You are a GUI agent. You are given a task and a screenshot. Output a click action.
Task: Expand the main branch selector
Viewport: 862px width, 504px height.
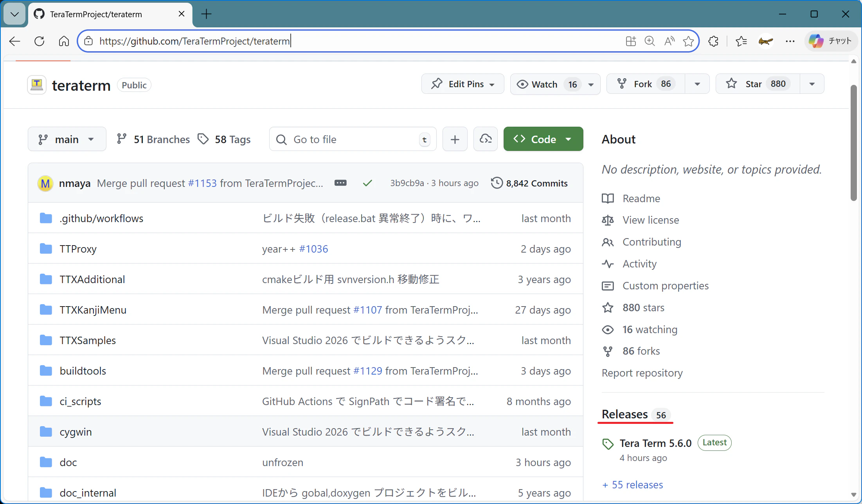(67, 139)
